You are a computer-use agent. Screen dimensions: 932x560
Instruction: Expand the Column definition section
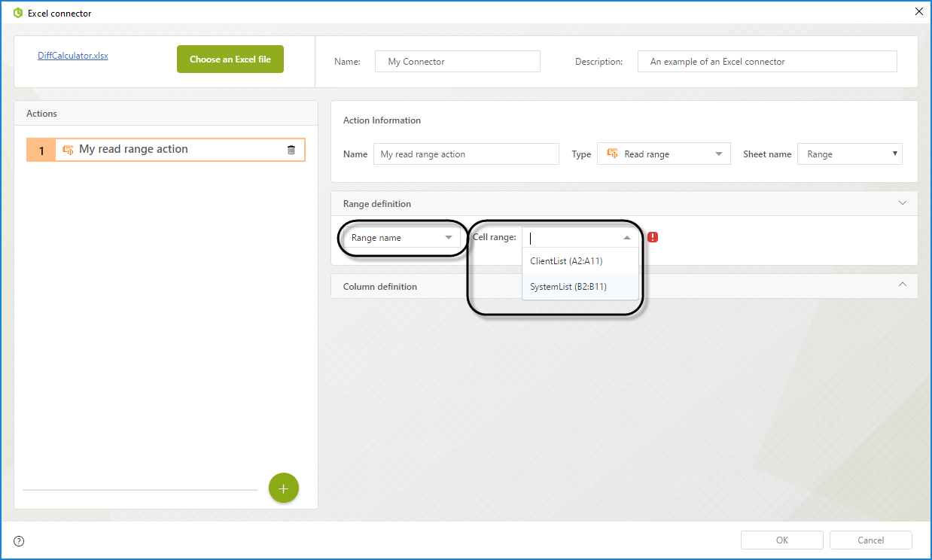903,285
